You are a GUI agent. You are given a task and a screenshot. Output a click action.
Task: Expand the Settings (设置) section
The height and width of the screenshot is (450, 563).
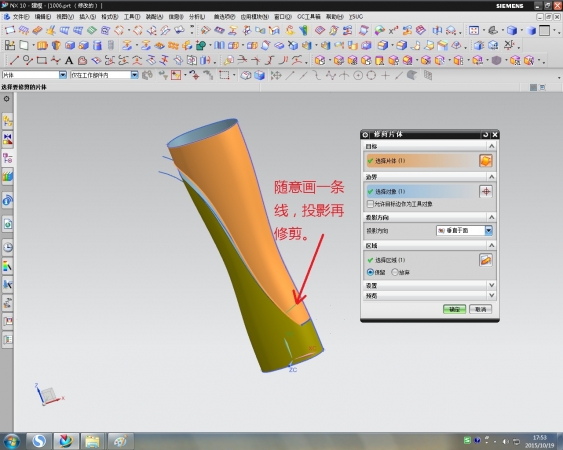coord(429,286)
